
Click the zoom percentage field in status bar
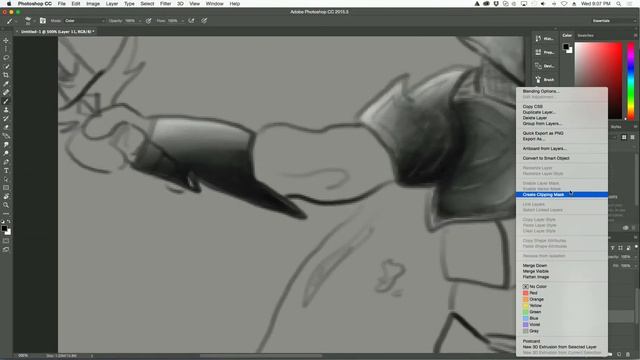(23, 356)
